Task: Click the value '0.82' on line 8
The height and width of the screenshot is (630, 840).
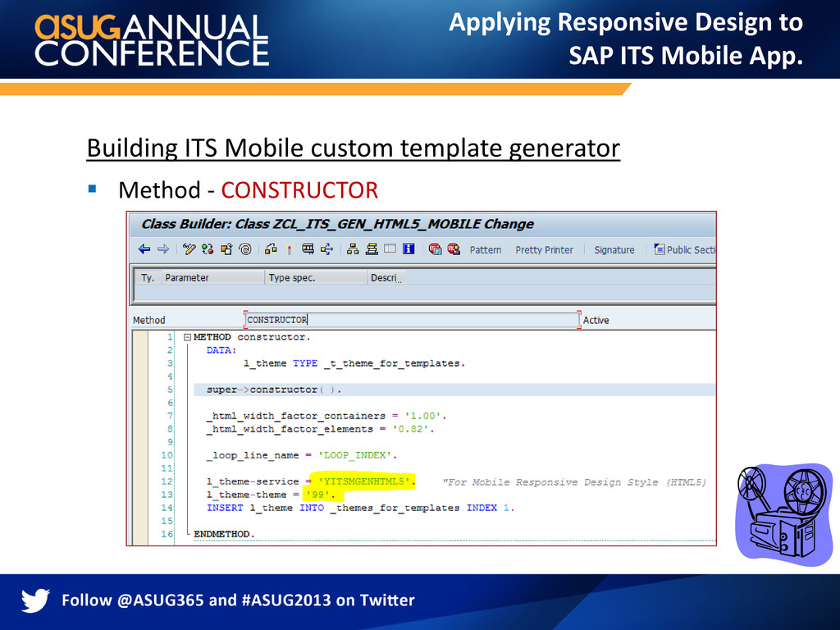Action: [x=410, y=429]
